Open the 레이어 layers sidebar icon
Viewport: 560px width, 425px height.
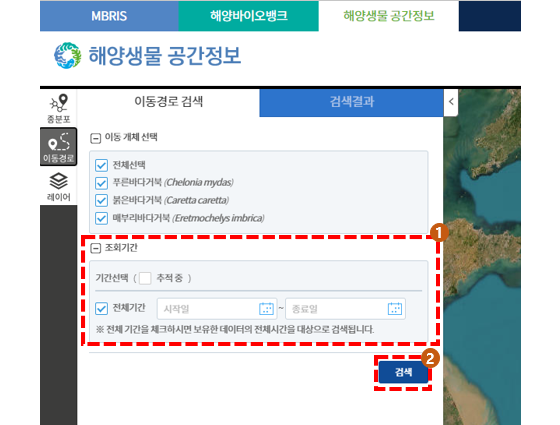click(59, 187)
